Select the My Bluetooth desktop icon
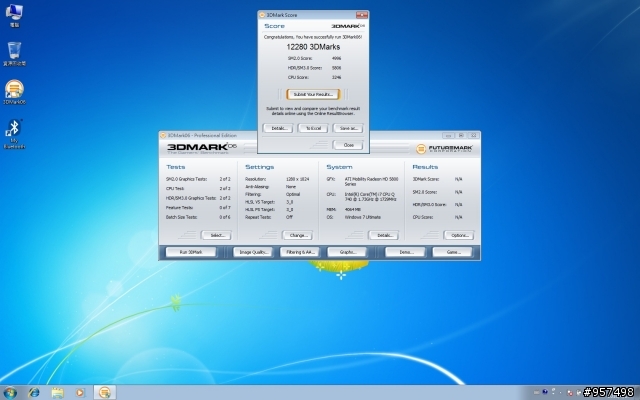The width and height of the screenshot is (640, 400). 14,134
